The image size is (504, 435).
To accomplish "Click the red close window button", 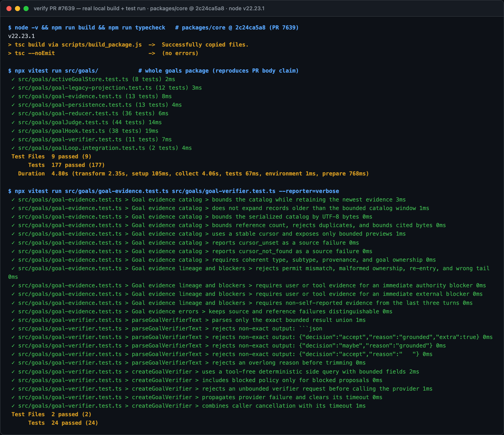I will [9, 9].
